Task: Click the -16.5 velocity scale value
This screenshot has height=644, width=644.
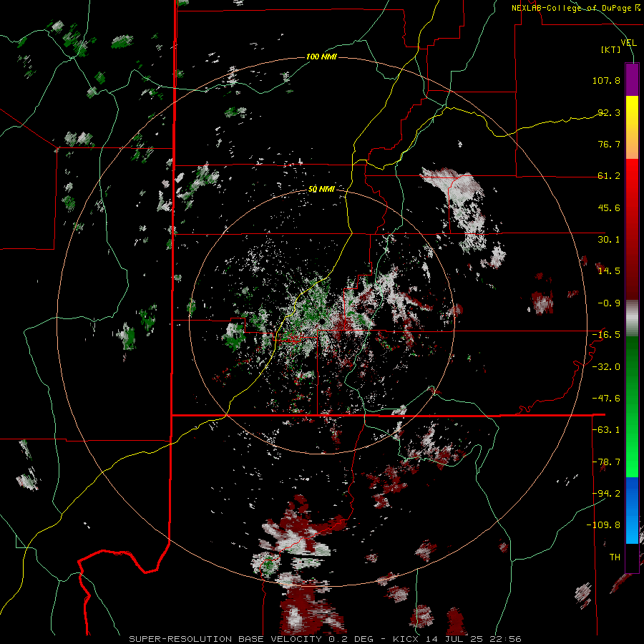Action: (x=606, y=335)
